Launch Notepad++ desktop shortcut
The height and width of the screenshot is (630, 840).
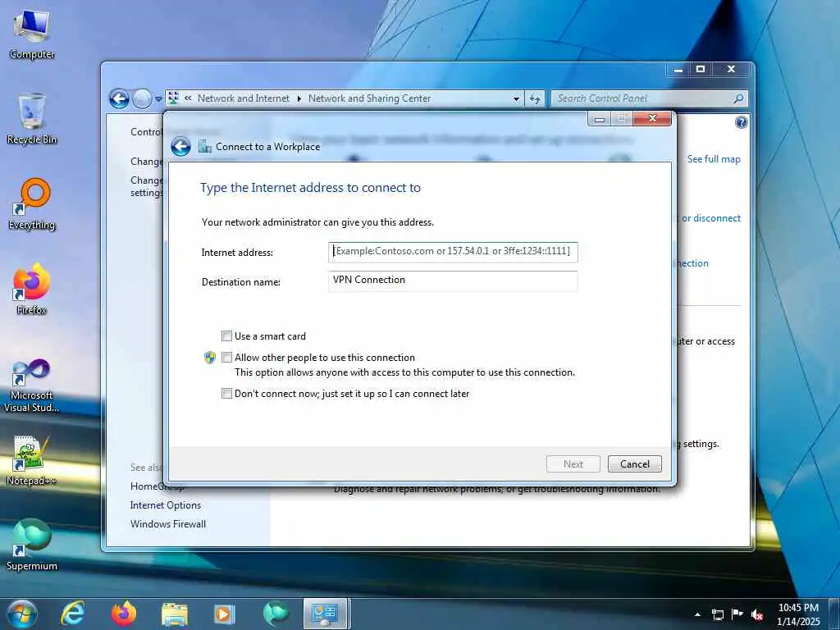tap(32, 461)
